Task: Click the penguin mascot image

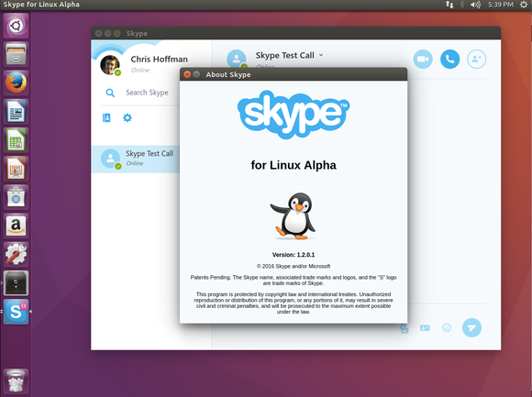Action: [x=294, y=216]
